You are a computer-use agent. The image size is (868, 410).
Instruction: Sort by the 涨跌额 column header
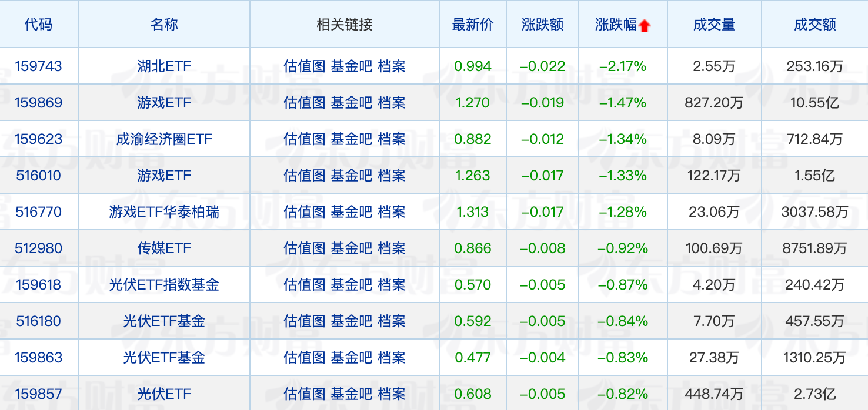[x=542, y=25]
